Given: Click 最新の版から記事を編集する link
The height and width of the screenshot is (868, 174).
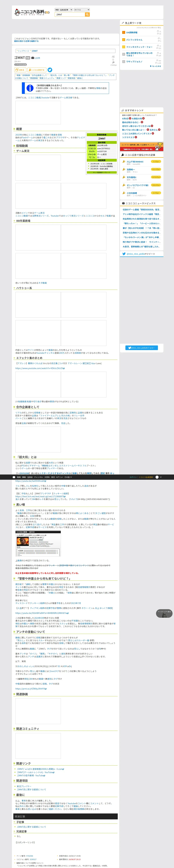Looking at the screenshot, I should tap(26, 41).
